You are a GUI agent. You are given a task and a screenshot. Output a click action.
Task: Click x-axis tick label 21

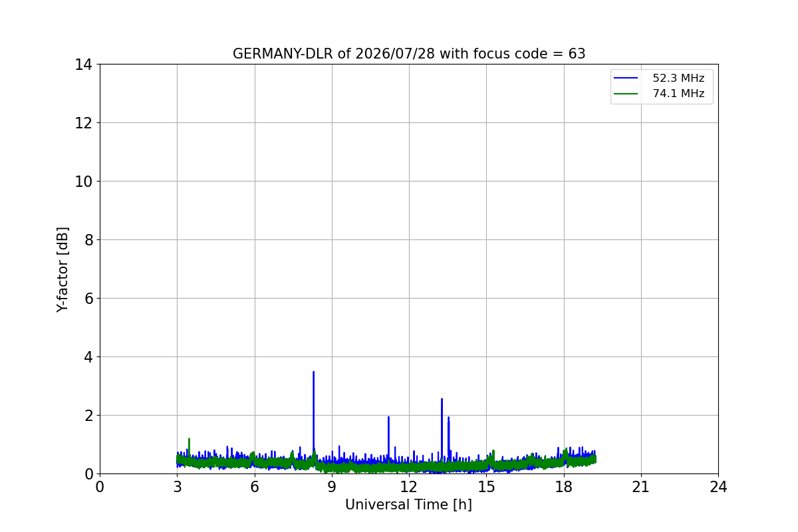[x=641, y=487]
